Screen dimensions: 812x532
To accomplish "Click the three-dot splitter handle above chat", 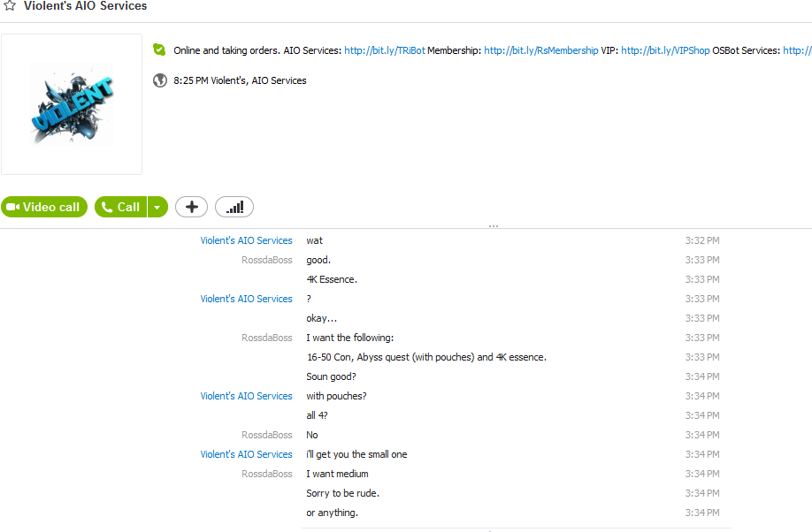I will coord(494,226).
